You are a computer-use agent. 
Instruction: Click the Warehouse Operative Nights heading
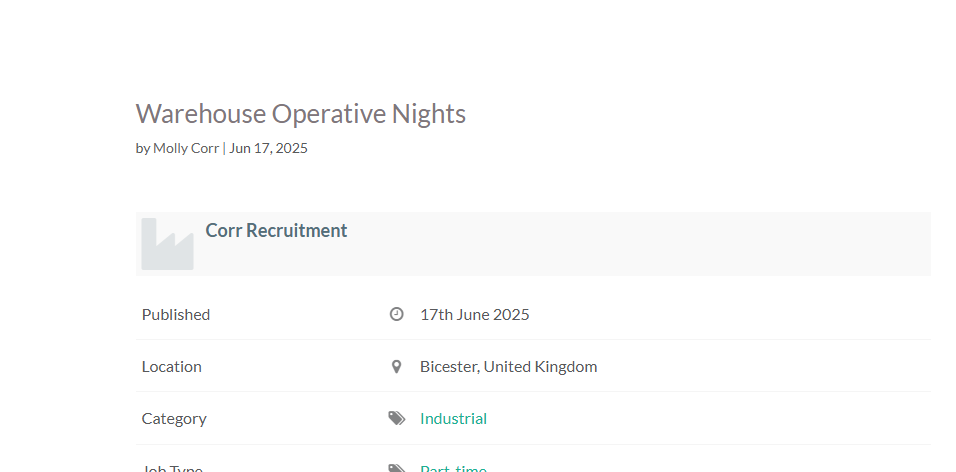click(301, 114)
